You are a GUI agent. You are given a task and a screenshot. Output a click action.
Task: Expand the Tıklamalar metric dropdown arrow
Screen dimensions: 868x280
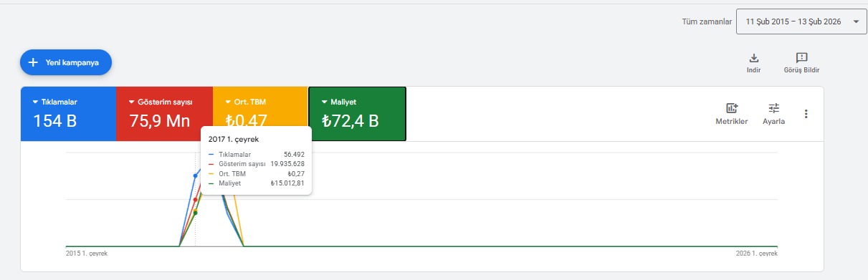click(x=36, y=102)
